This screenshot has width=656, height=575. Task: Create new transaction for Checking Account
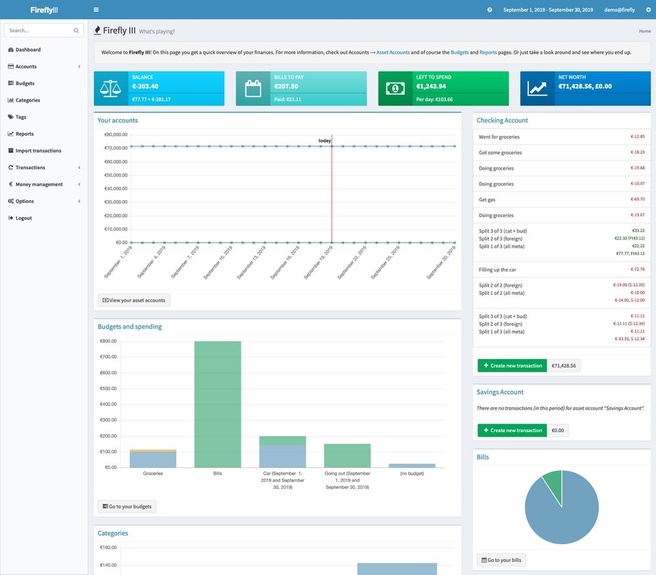click(x=512, y=366)
